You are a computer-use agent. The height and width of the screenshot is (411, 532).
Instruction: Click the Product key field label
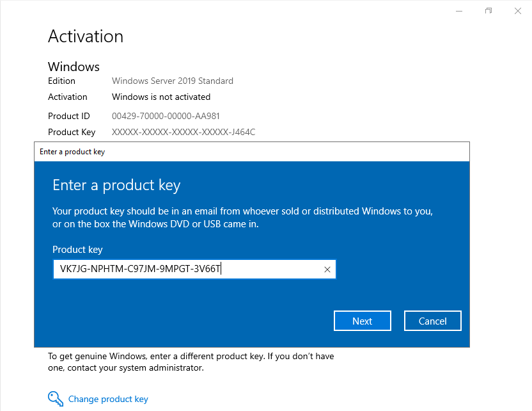point(77,250)
